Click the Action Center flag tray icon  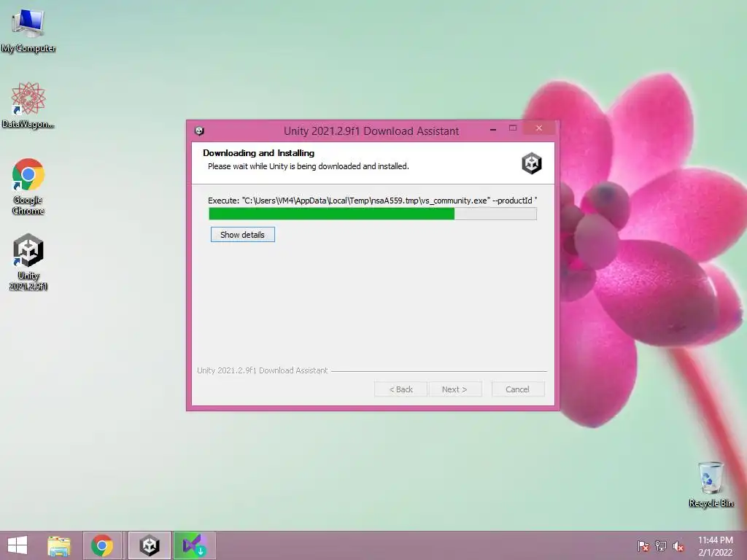coord(643,546)
